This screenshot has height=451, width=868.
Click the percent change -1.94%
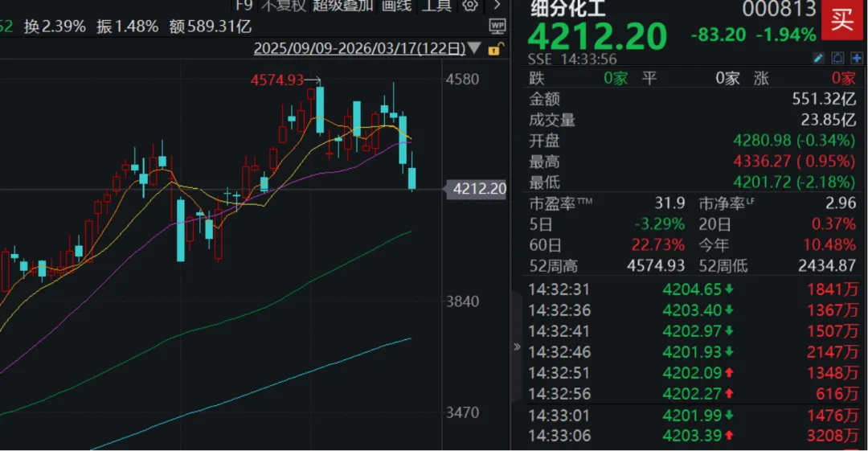click(785, 35)
